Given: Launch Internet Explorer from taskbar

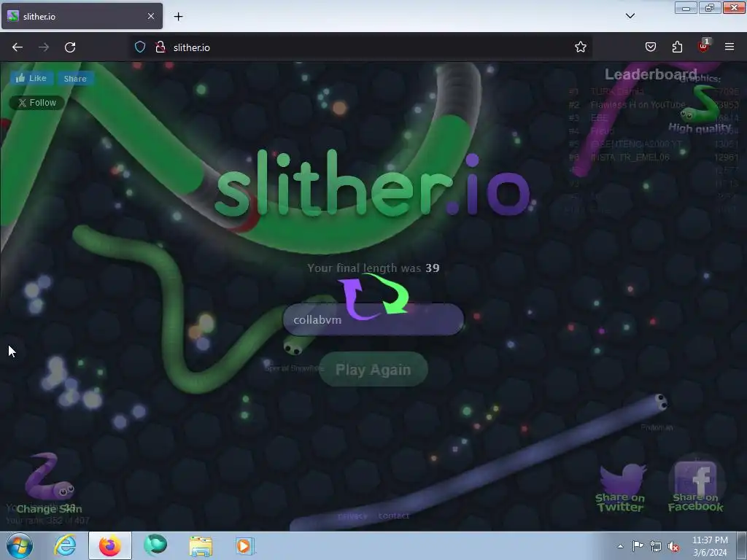Looking at the screenshot, I should pyautogui.click(x=65, y=545).
